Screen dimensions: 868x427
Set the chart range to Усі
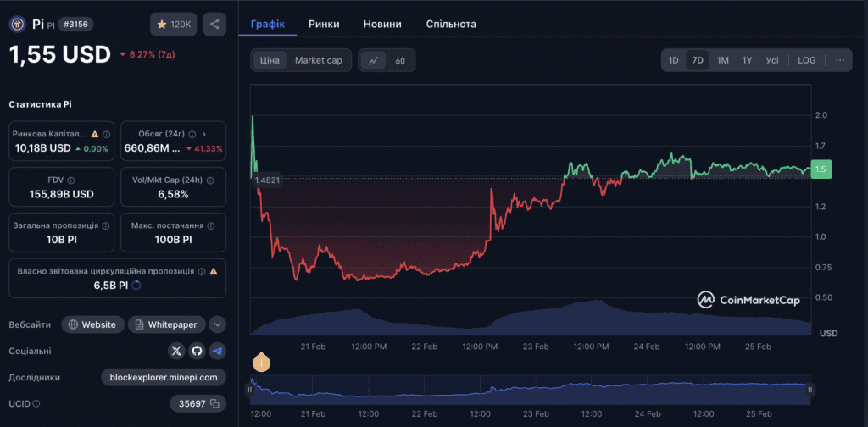click(x=772, y=60)
